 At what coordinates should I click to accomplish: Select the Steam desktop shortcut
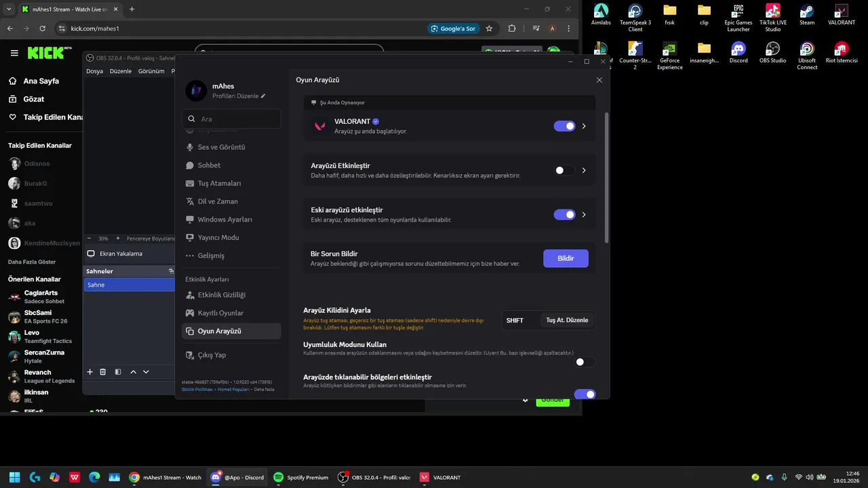(807, 16)
